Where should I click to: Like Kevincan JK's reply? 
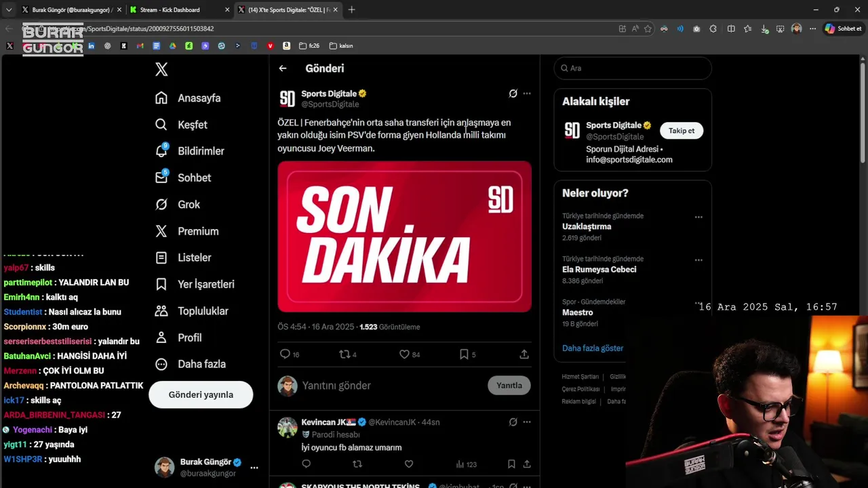point(409,464)
